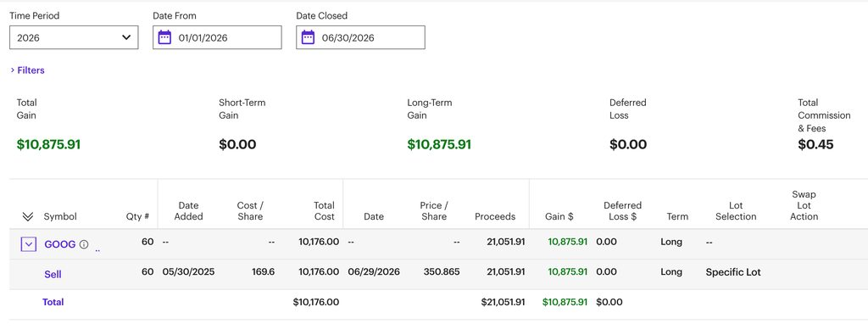Open the Time Period 2026 dropdown

[74, 37]
